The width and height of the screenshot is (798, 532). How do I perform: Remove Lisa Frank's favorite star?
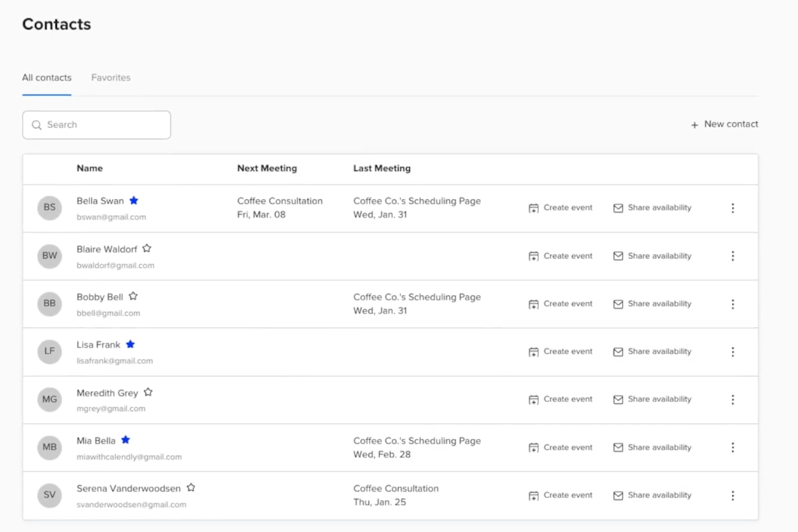pos(130,344)
